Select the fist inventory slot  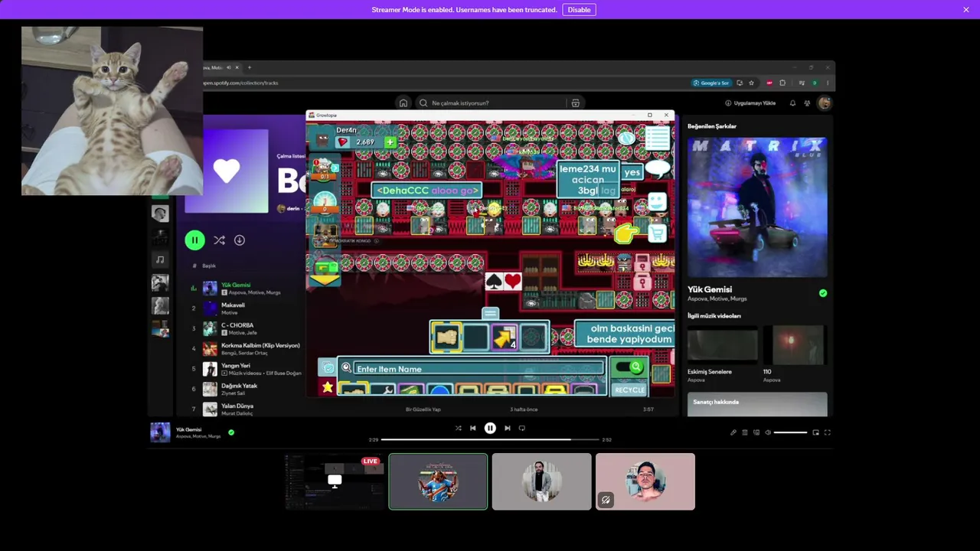pyautogui.click(x=446, y=337)
